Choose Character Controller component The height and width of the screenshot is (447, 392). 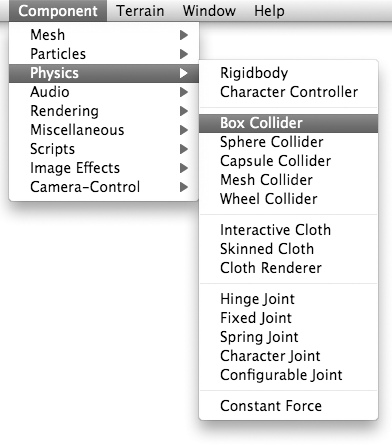pyautogui.click(x=289, y=92)
